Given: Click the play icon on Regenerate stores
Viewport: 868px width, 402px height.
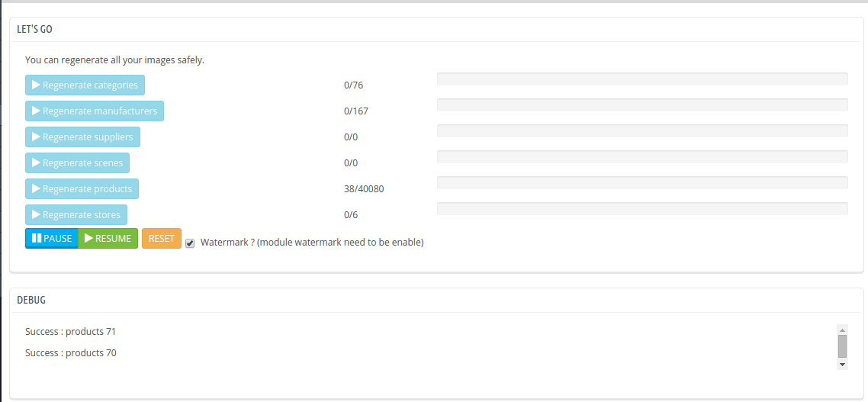Looking at the screenshot, I should 36,214.
